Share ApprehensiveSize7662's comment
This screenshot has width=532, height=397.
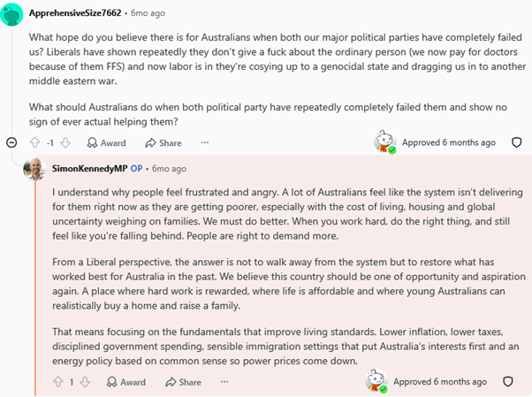[163, 142]
